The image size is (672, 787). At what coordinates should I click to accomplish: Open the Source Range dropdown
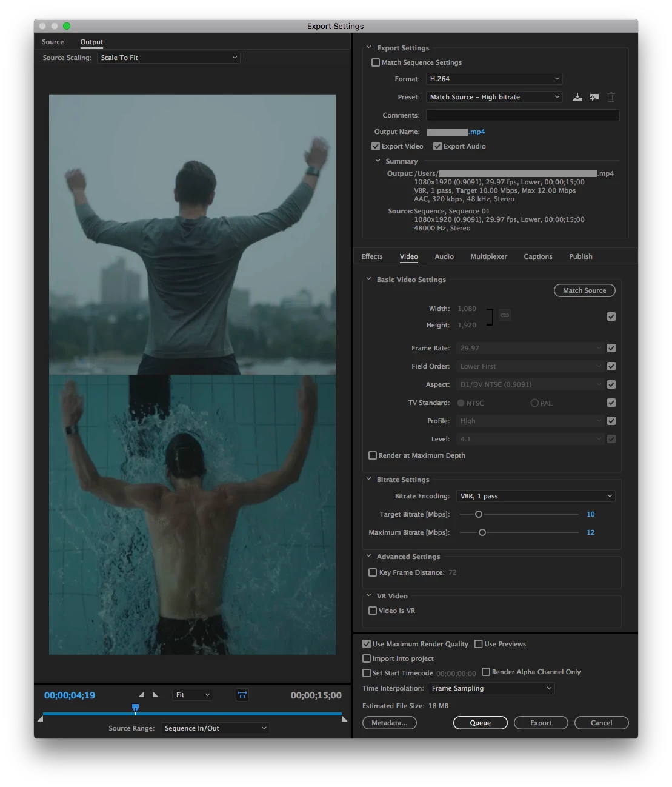click(215, 728)
